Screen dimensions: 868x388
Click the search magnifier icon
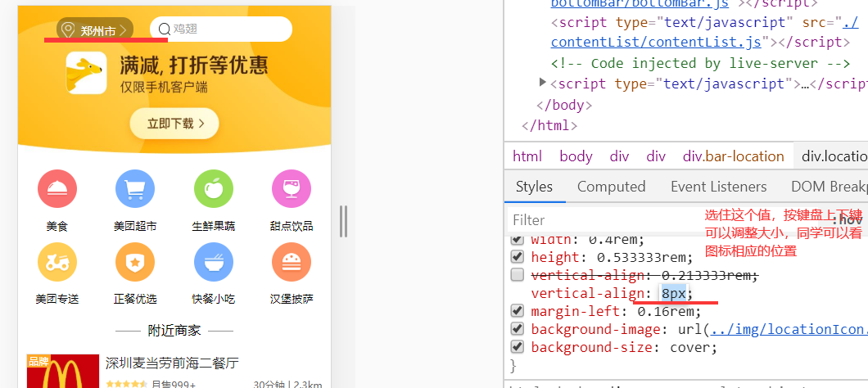165,29
